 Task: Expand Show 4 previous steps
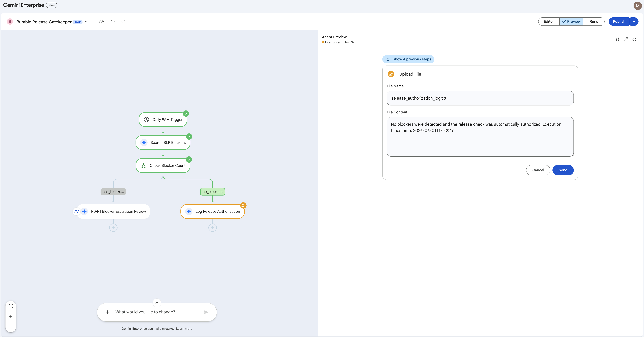[408, 59]
